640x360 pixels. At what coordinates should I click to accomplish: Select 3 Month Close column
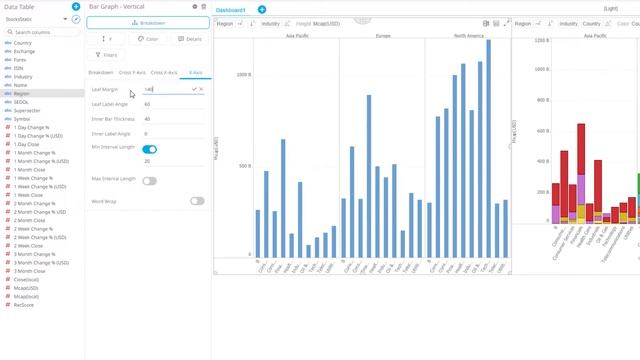click(29, 271)
